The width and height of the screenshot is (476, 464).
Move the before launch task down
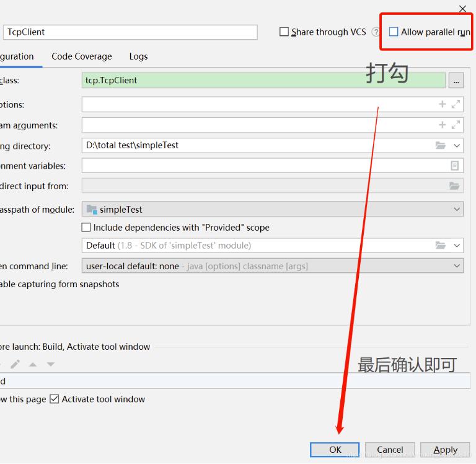[51, 364]
